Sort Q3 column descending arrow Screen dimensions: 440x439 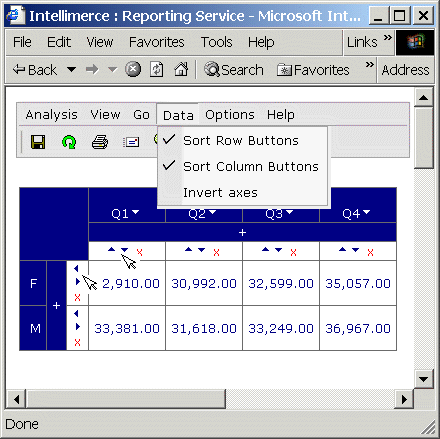click(x=278, y=250)
